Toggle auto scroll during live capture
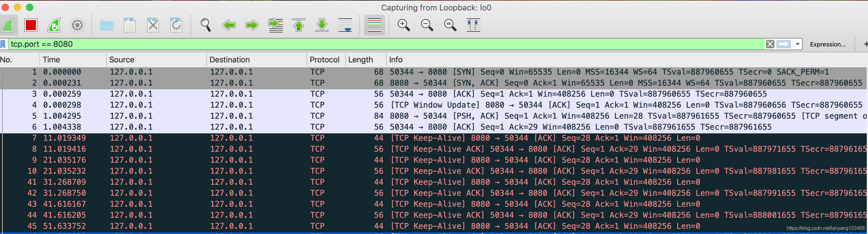 click(345, 25)
